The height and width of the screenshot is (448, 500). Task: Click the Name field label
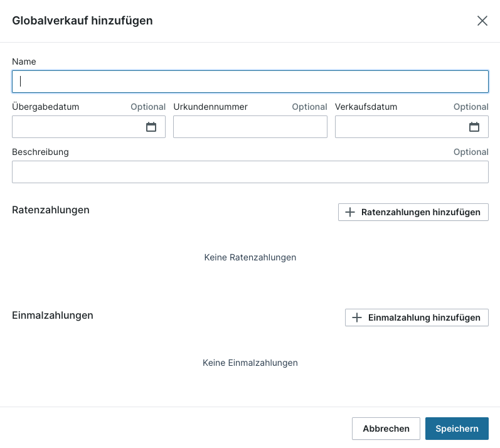tap(24, 61)
